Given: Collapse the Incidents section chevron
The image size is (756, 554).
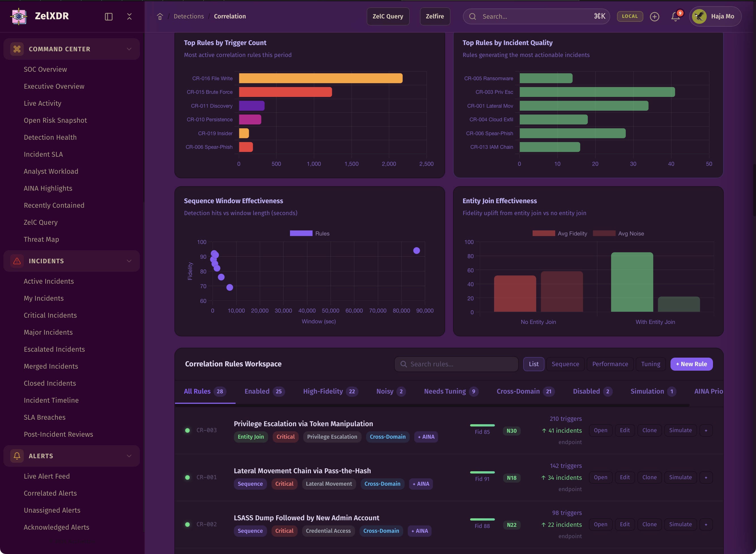Looking at the screenshot, I should click(x=129, y=261).
